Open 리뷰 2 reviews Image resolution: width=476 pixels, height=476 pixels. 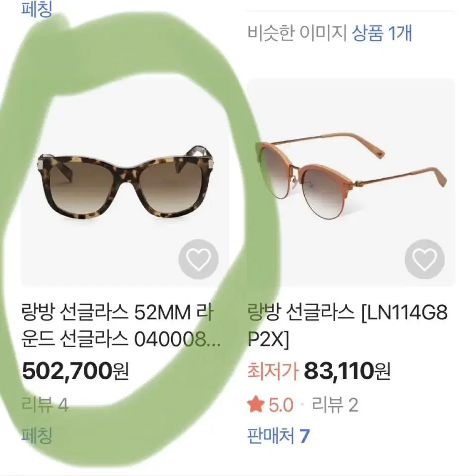335,405
